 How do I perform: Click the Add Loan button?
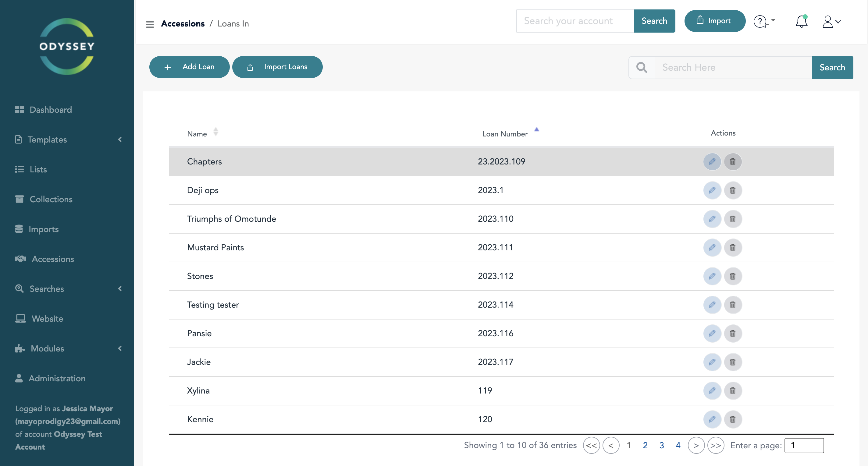point(189,67)
